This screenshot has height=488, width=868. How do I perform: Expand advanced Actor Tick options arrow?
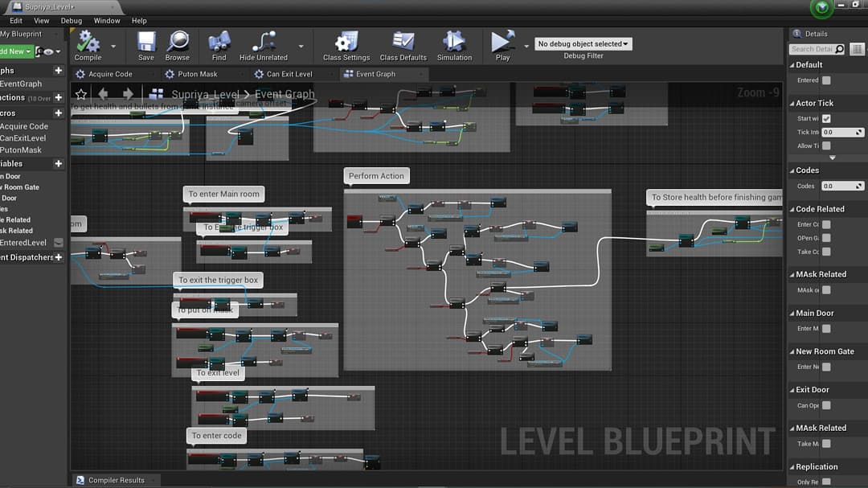832,158
